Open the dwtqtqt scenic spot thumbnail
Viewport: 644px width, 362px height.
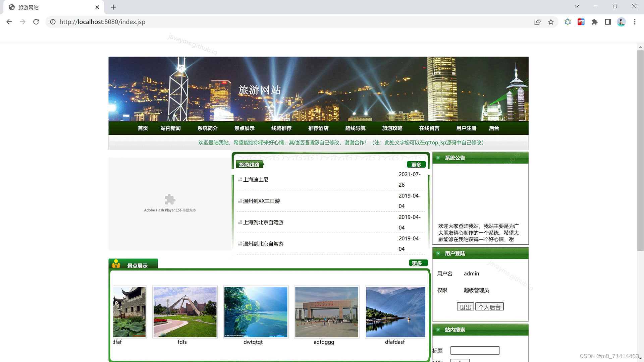coord(256,312)
